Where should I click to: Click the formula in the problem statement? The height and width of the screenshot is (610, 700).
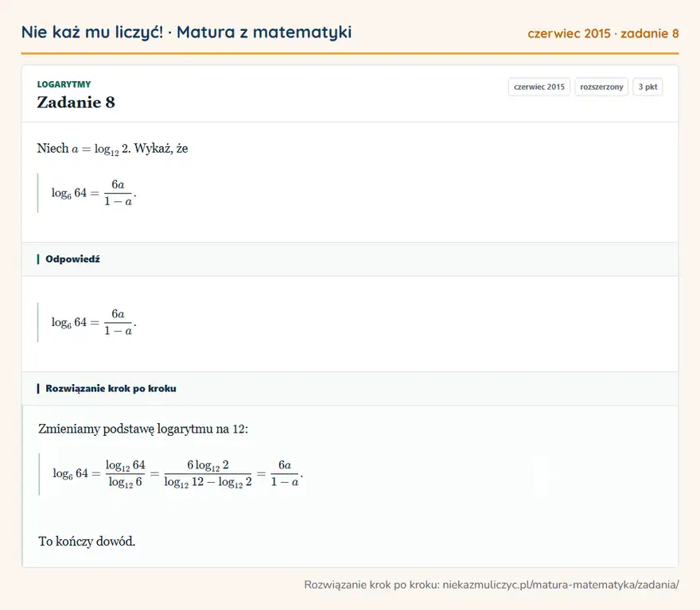(94, 192)
